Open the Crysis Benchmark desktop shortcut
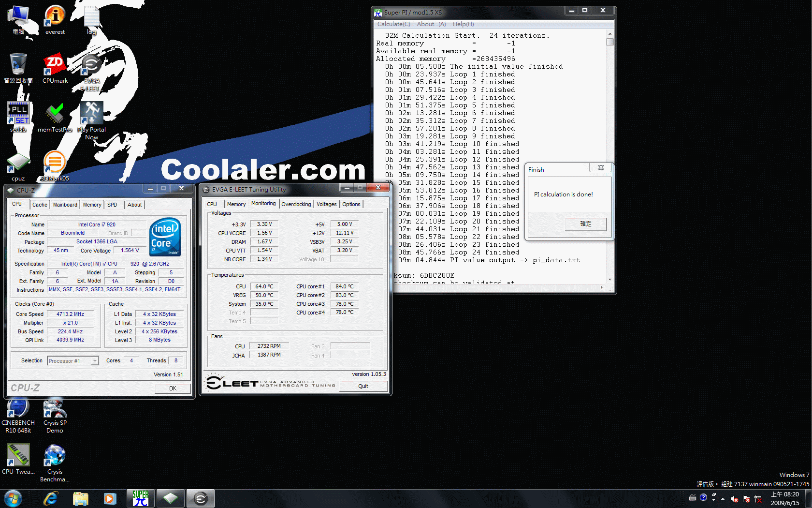The image size is (812, 508). (x=55, y=463)
